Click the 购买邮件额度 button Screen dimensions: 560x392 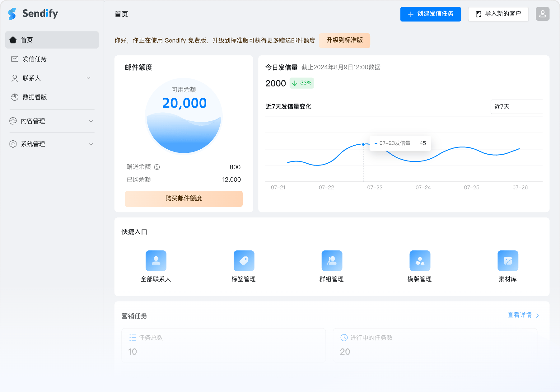tap(184, 198)
